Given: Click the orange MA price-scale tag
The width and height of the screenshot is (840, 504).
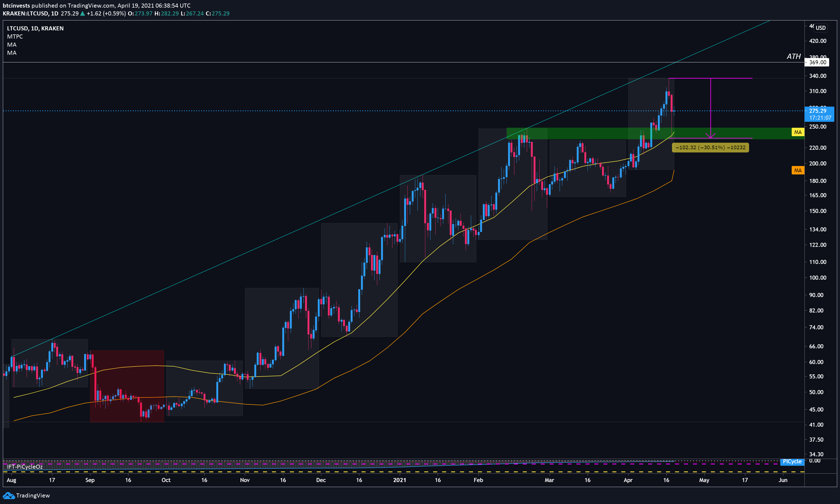Looking at the screenshot, I should click(x=798, y=171).
